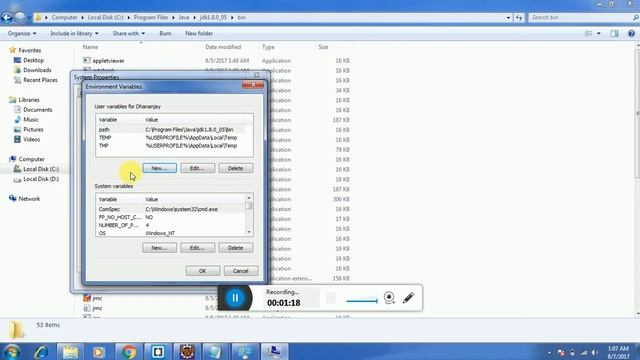Sort files by Date modified column
The width and height of the screenshot is (640, 360).
(223, 47)
